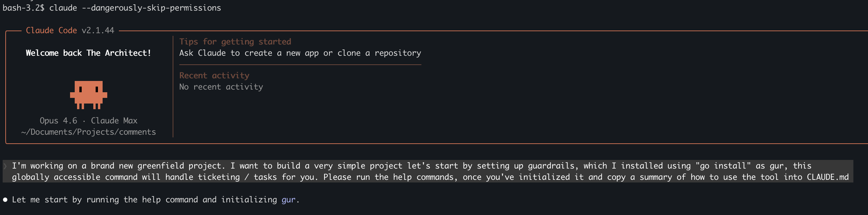Image resolution: width=868 pixels, height=215 pixels.
Task: Click the white bullet before Claude's response
Action: [x=5, y=199]
